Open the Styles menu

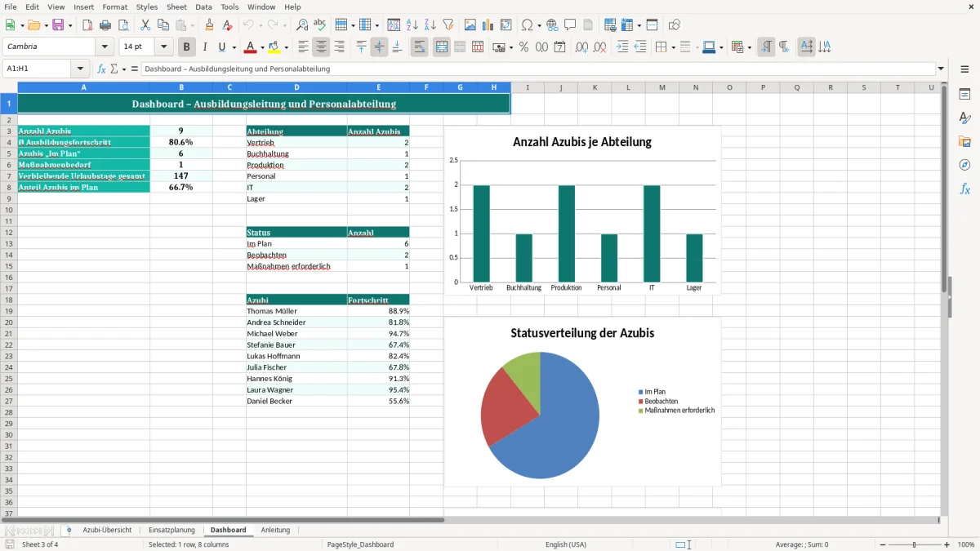click(x=147, y=7)
